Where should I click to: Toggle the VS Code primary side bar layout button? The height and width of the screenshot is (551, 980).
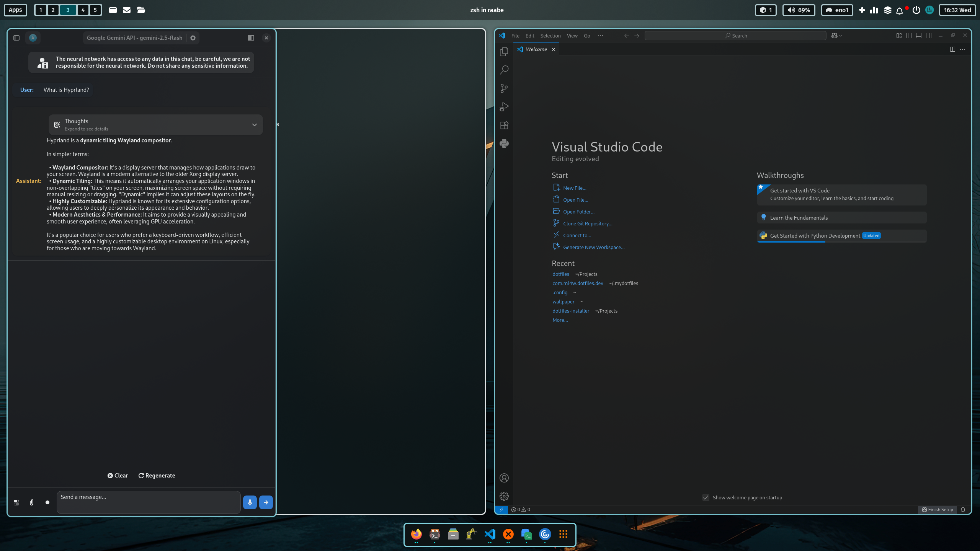908,36
